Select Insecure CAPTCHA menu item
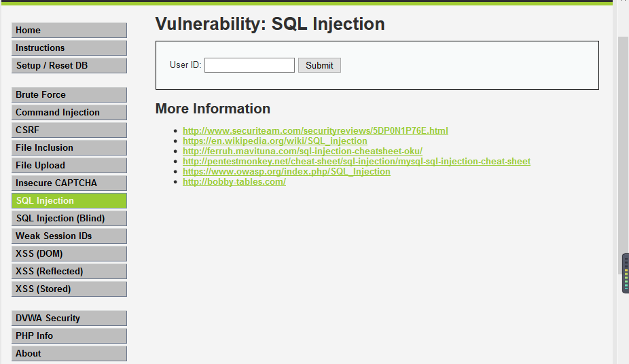 click(x=69, y=183)
